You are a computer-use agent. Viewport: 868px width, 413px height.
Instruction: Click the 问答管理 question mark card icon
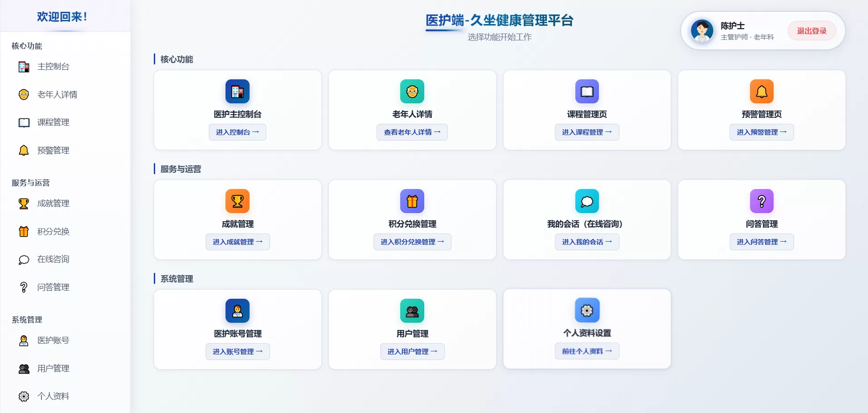point(761,201)
